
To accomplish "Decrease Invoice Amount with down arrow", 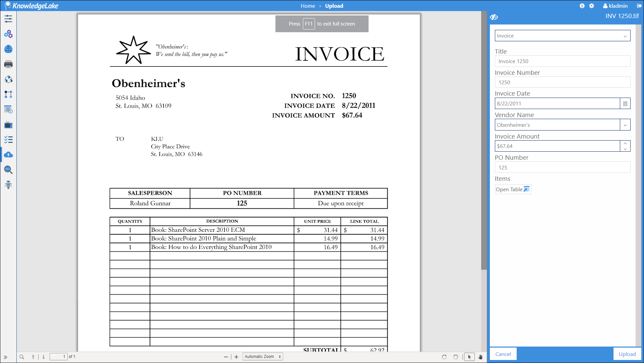I will 625,149.
